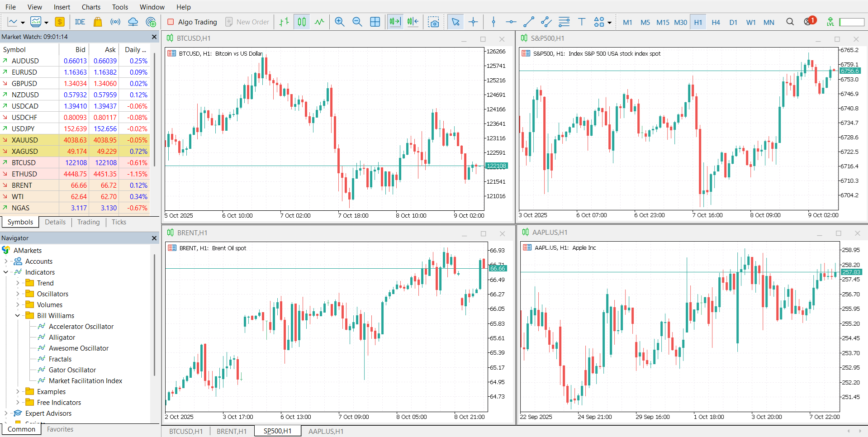
Task: Select the XAUUSD row in Market Watch
Action: pos(75,140)
